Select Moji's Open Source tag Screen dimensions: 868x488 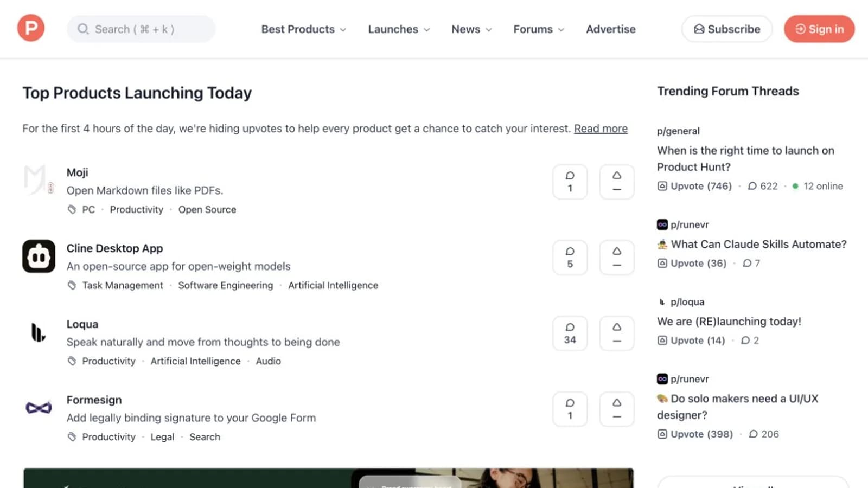pyautogui.click(x=207, y=209)
